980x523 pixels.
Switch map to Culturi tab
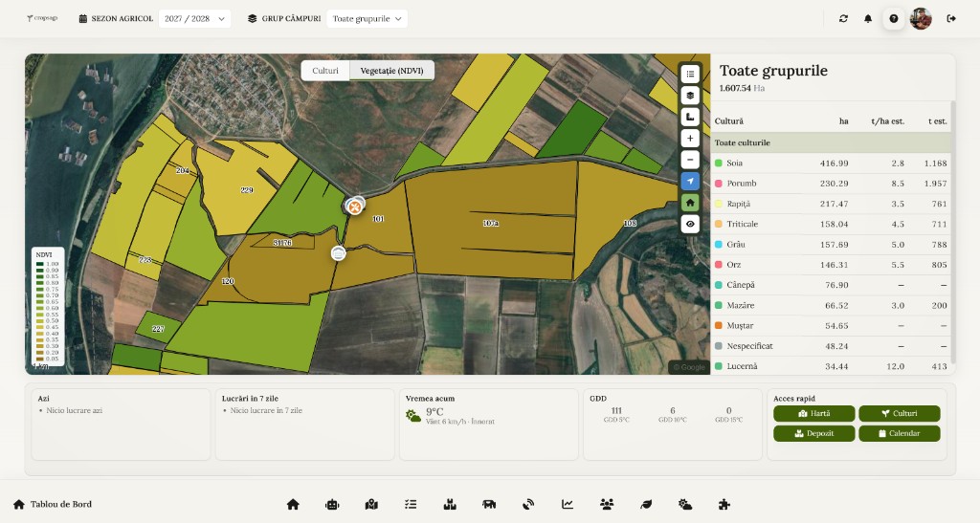pos(325,71)
